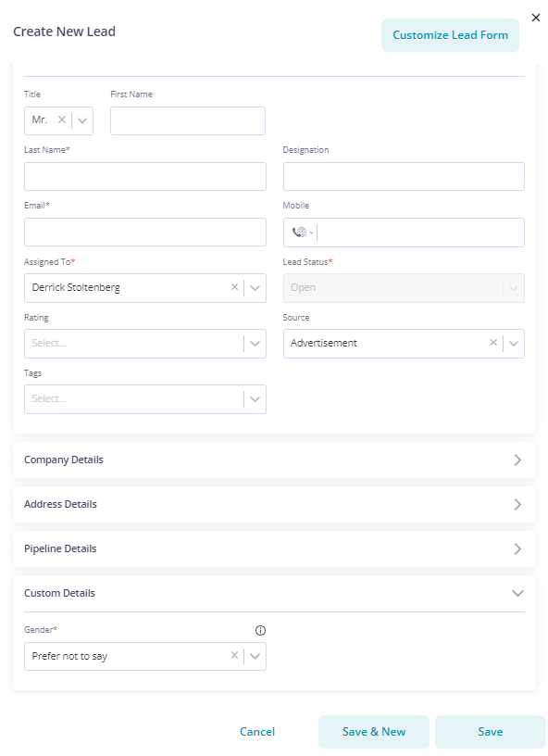The width and height of the screenshot is (548, 756).
Task: Cancel creating the new lead
Action: pyautogui.click(x=257, y=731)
